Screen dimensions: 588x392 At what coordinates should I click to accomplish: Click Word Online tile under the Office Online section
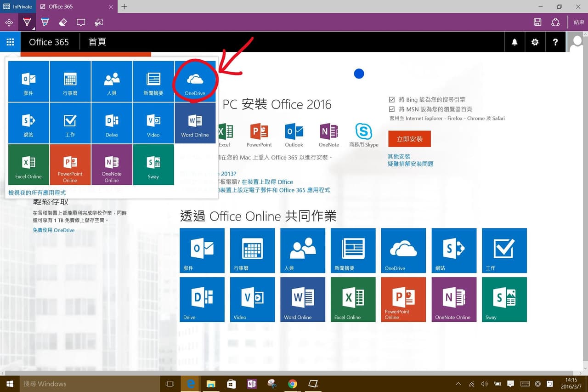303,300
